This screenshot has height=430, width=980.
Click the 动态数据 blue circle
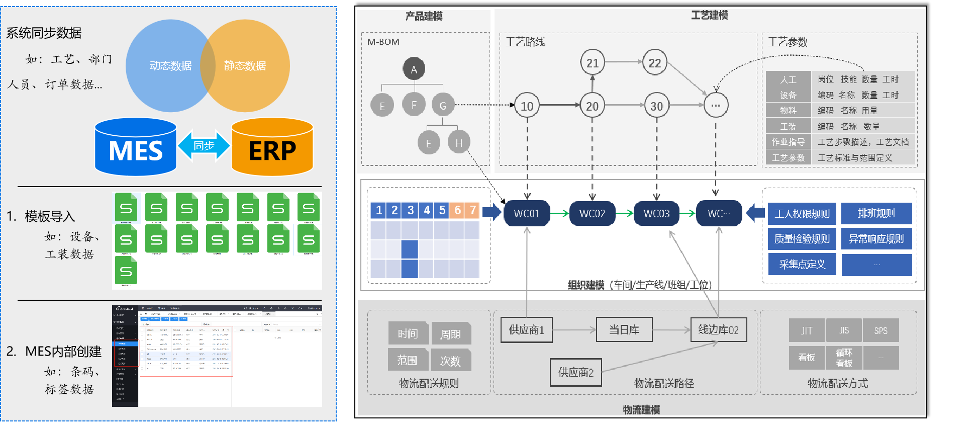coord(163,65)
